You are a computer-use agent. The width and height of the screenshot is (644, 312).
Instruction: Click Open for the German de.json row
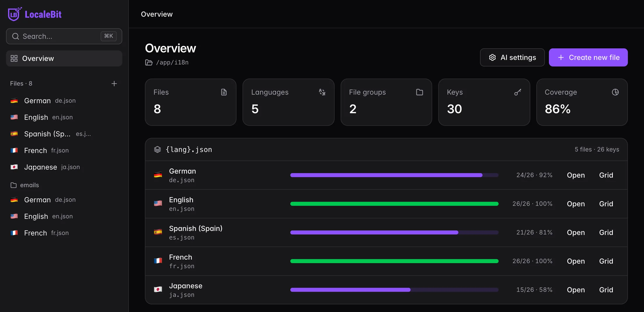pyautogui.click(x=576, y=175)
